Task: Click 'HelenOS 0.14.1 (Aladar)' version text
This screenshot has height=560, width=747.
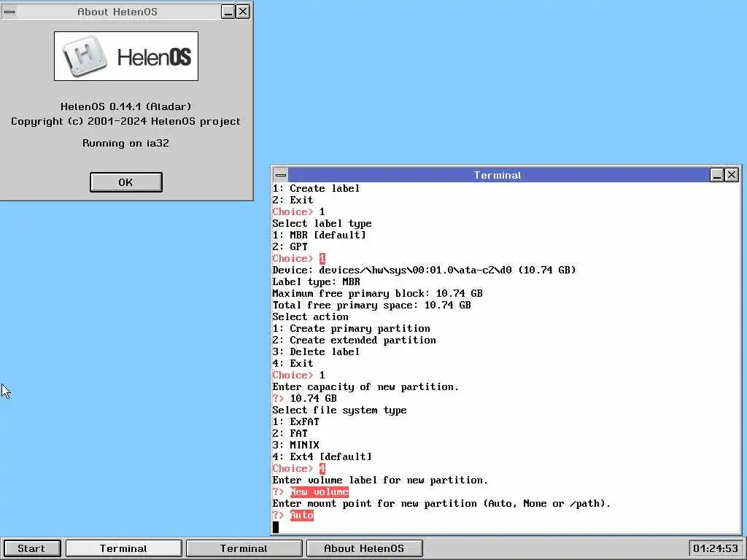Action: 125,106
